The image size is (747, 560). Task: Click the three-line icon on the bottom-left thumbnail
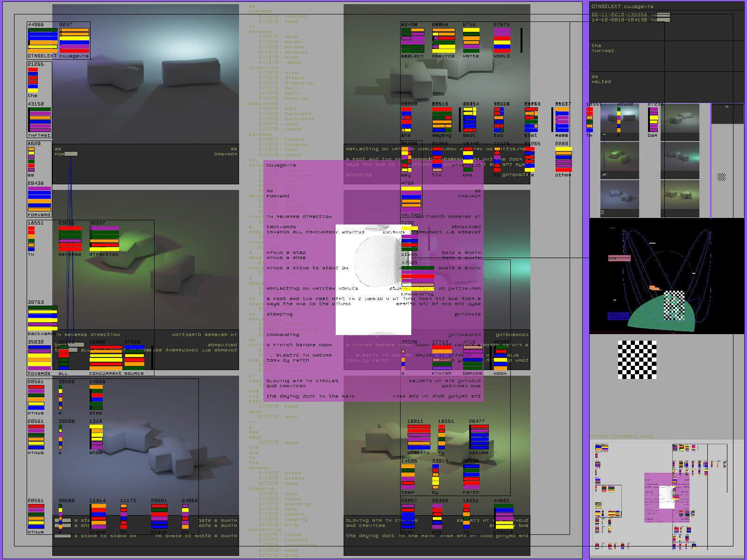point(603,212)
